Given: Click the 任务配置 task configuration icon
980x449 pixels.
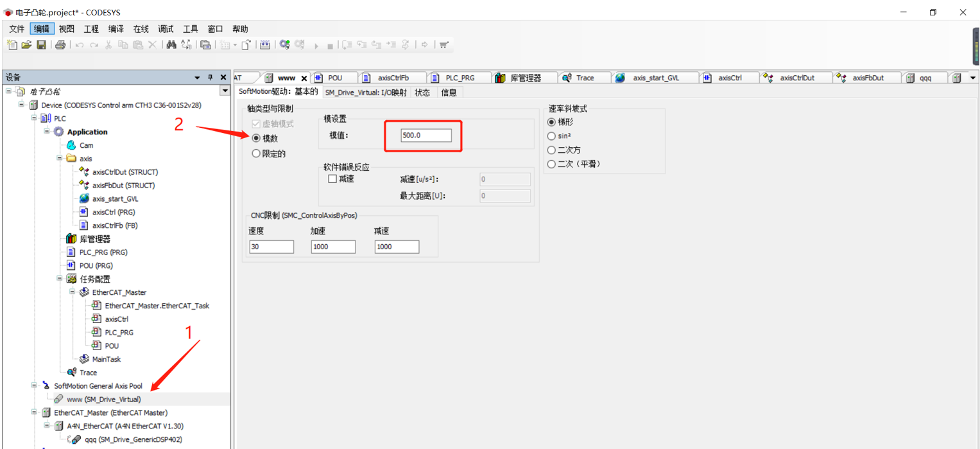Looking at the screenshot, I should click(71, 279).
